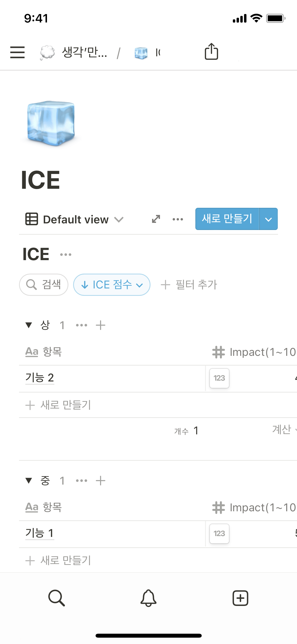Open the hamburger sidebar menu
The image size is (297, 644).
(17, 52)
